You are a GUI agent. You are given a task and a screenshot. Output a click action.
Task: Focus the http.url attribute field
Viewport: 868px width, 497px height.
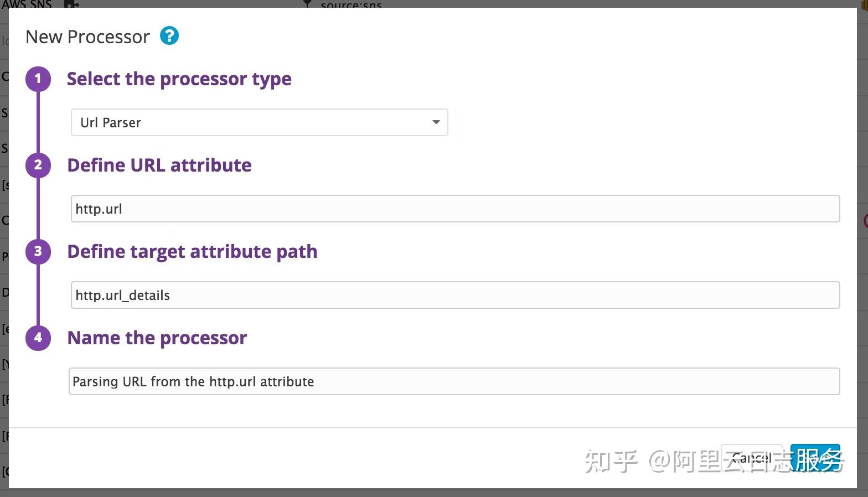point(455,209)
